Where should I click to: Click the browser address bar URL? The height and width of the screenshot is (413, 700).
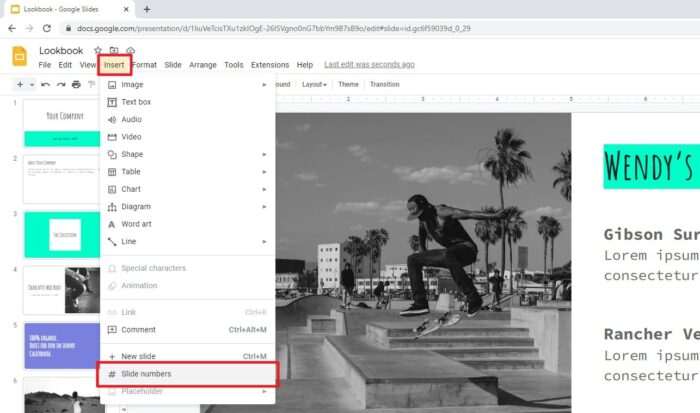pyautogui.click(x=273, y=28)
